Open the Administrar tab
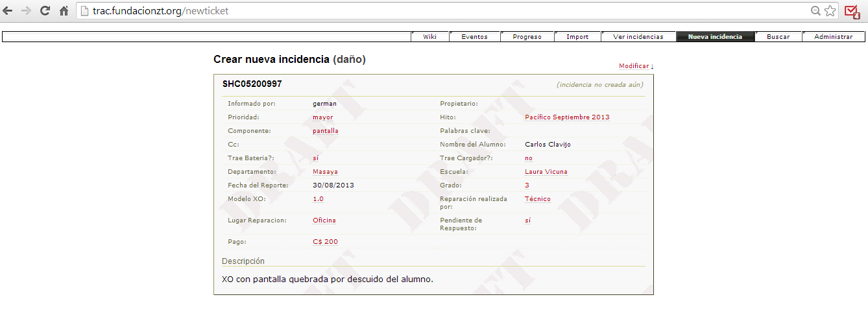Viewport: 868px width, 321px height. [x=833, y=37]
